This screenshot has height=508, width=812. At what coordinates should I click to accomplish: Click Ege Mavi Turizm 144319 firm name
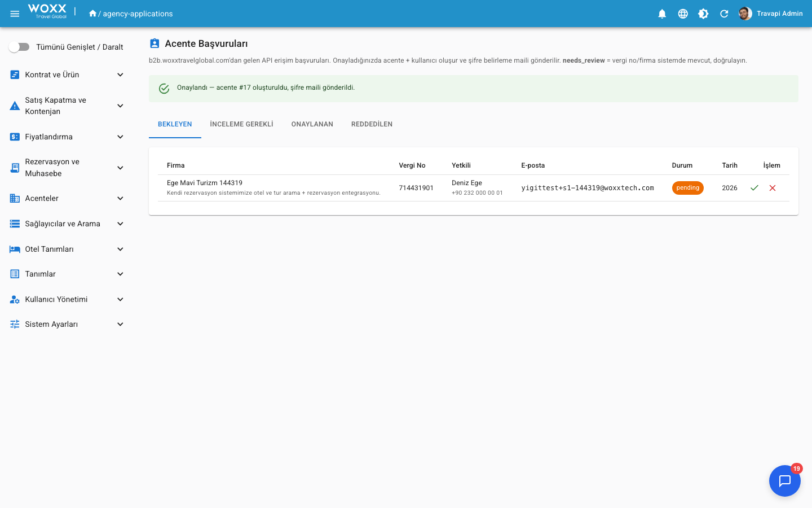pyautogui.click(x=205, y=183)
